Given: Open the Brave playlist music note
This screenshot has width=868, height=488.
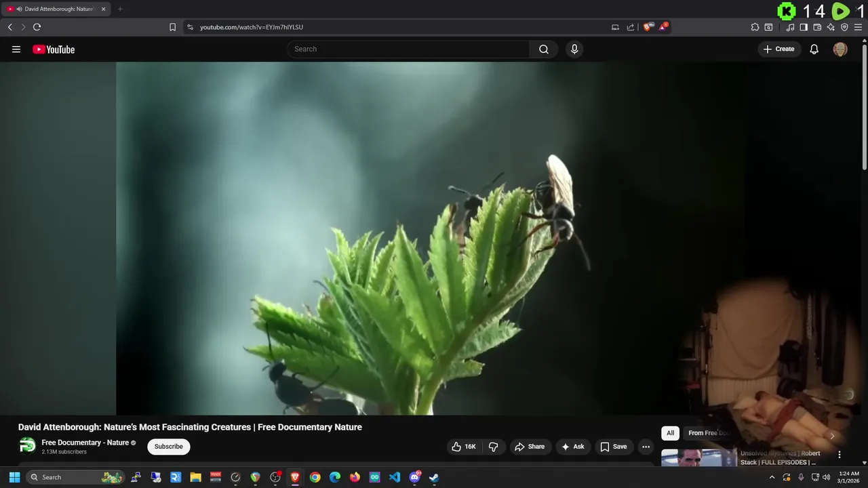Looking at the screenshot, I should pyautogui.click(x=790, y=27).
